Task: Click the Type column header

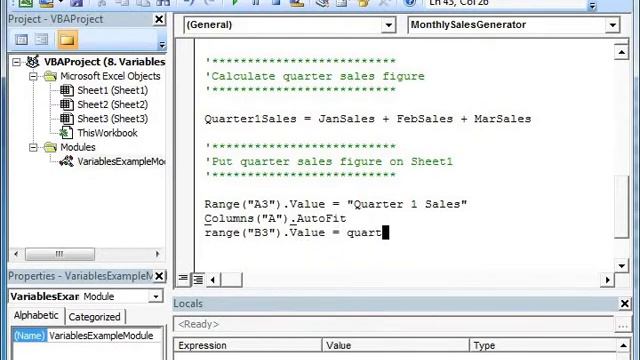Action: (x=543, y=346)
